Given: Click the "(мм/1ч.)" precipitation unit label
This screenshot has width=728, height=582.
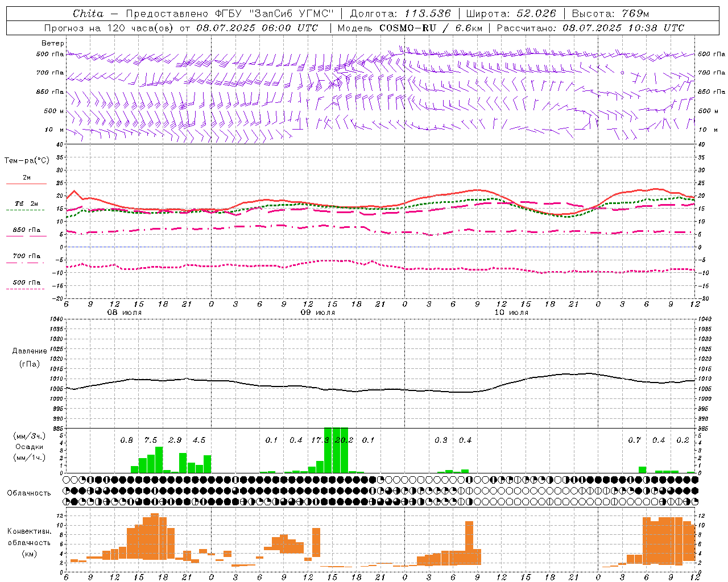Looking at the screenshot, I should click(29, 458).
